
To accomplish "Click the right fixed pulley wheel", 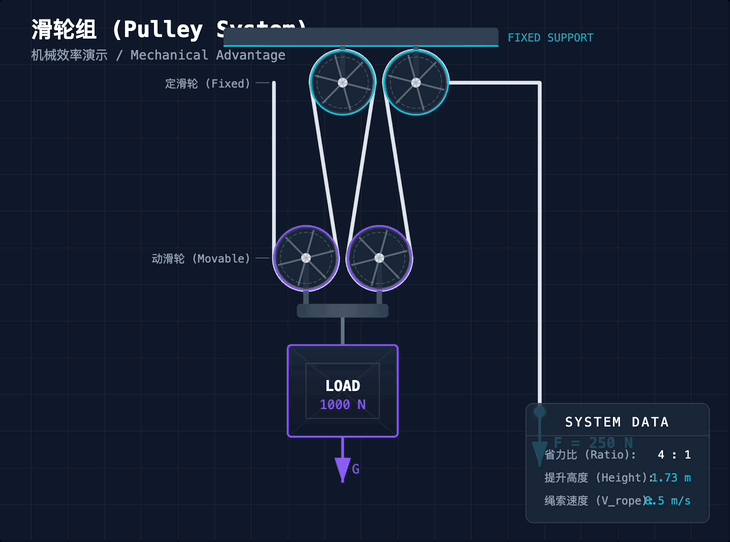I will pos(416,82).
